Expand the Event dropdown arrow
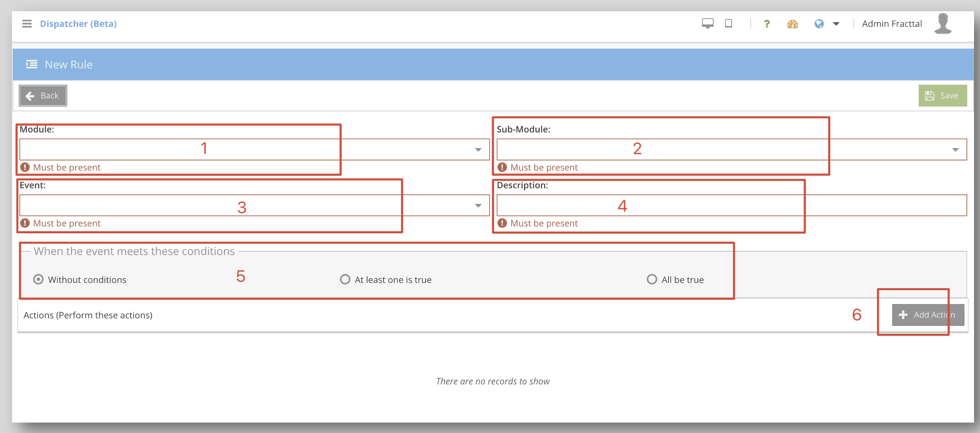Image resolution: width=980 pixels, height=433 pixels. (x=478, y=206)
